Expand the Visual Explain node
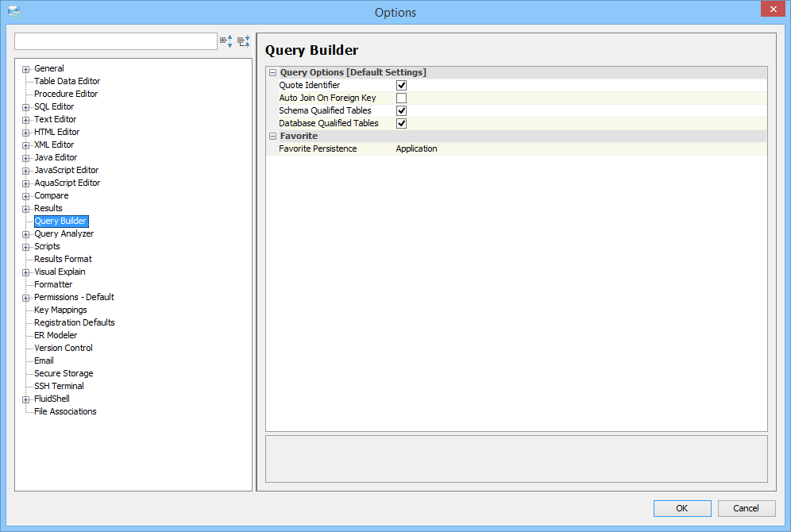This screenshot has width=791, height=532. pos(25,273)
